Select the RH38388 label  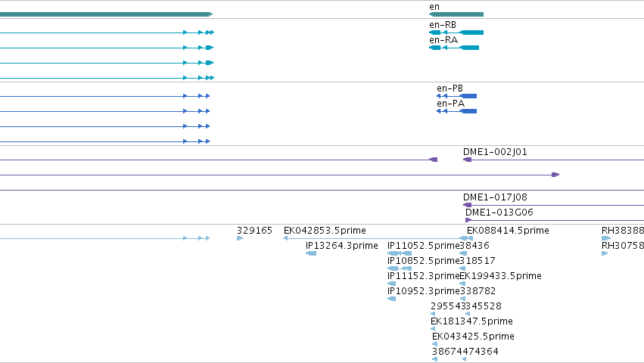pos(623,231)
